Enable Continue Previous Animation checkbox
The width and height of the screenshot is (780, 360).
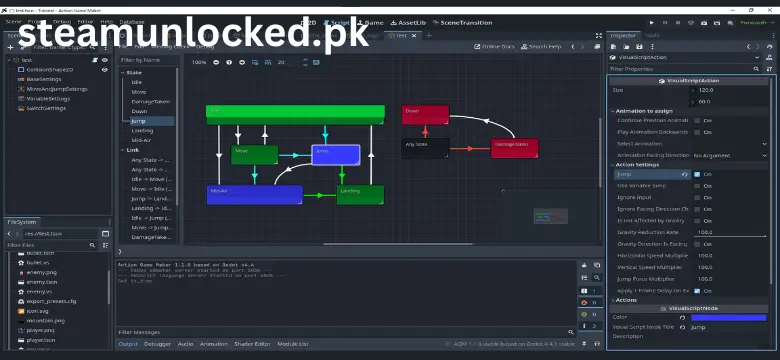click(x=697, y=121)
